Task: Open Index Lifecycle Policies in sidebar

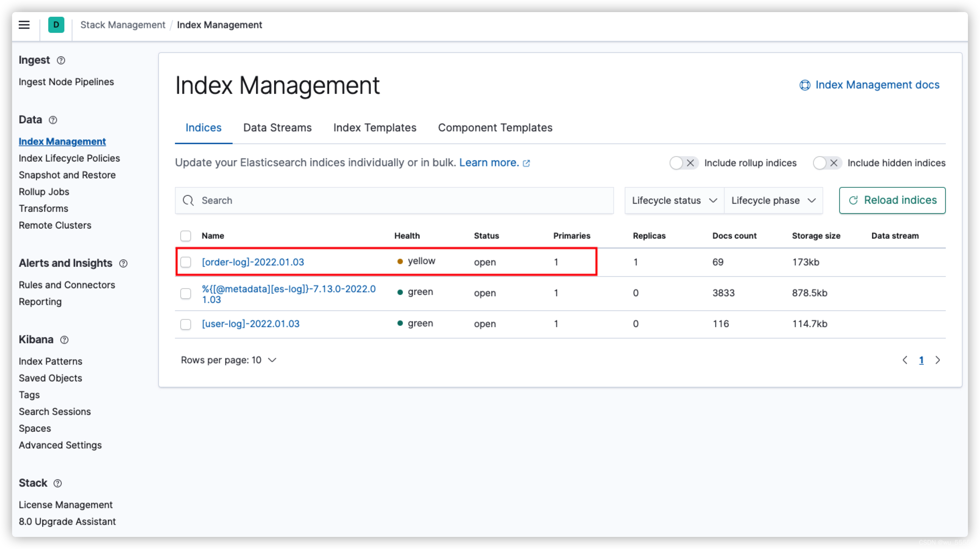Action: [69, 158]
